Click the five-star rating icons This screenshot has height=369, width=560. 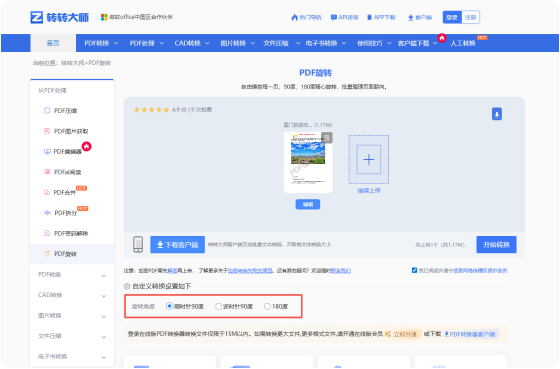[151, 110]
